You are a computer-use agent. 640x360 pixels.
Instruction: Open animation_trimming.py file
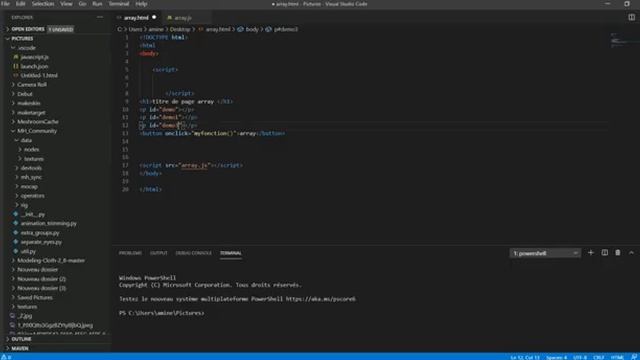coord(49,223)
